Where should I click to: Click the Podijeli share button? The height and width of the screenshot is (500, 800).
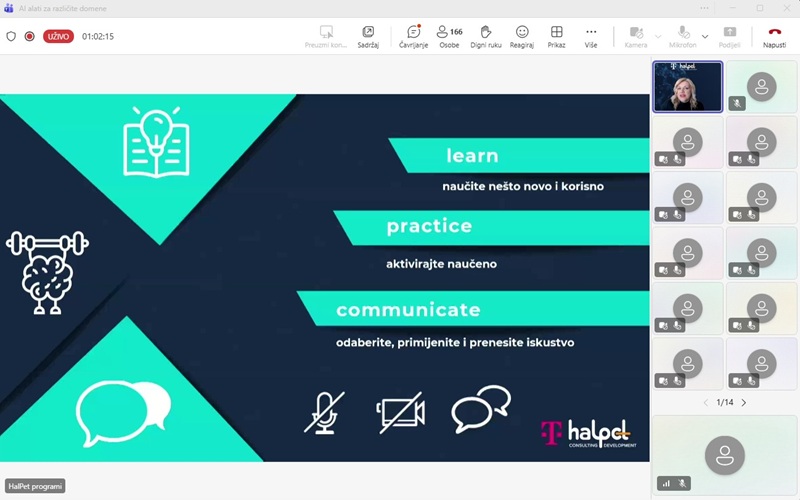730,36
